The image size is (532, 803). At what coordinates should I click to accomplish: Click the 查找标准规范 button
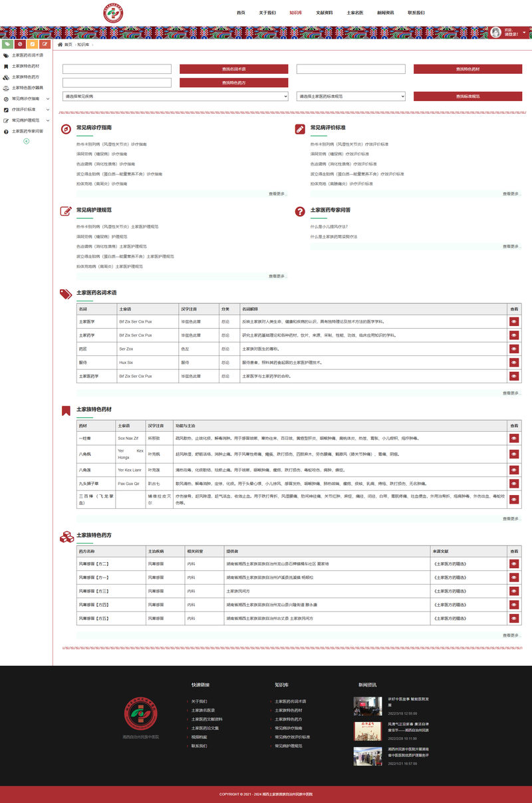tap(467, 96)
